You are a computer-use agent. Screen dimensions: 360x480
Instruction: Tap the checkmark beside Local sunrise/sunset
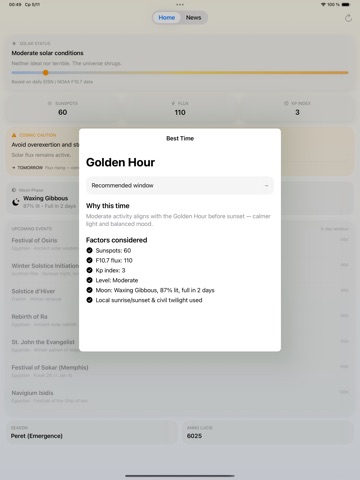coord(89,300)
